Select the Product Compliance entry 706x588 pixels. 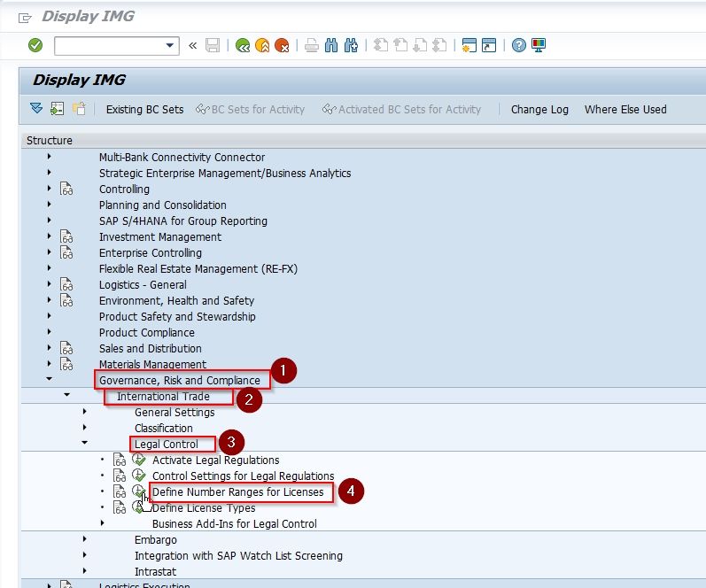click(x=147, y=333)
